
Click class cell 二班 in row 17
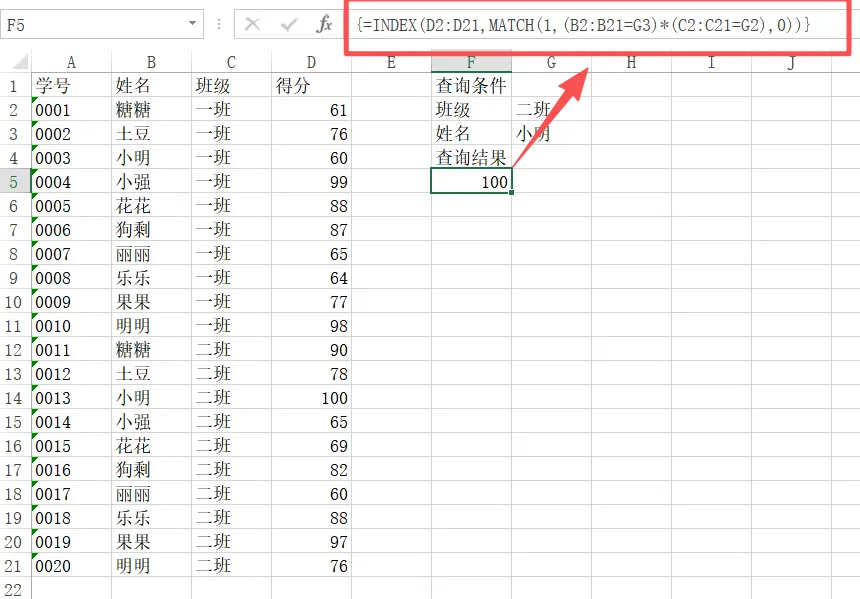point(231,470)
